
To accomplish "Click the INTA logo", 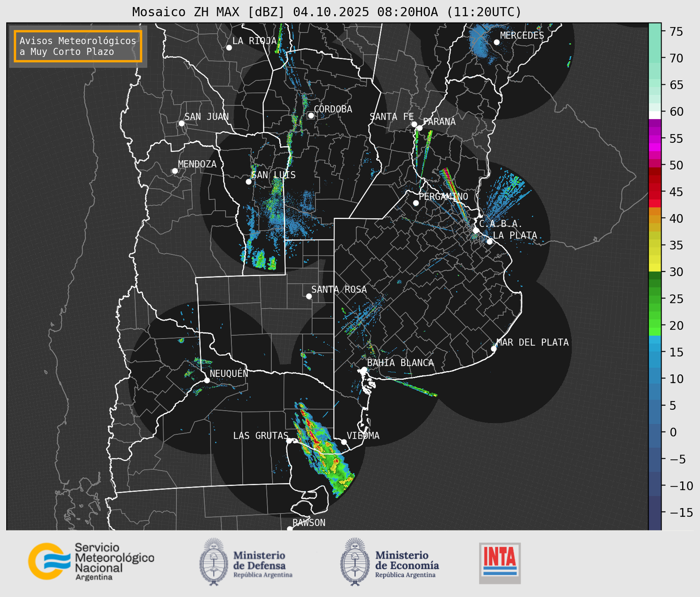I will [x=500, y=563].
